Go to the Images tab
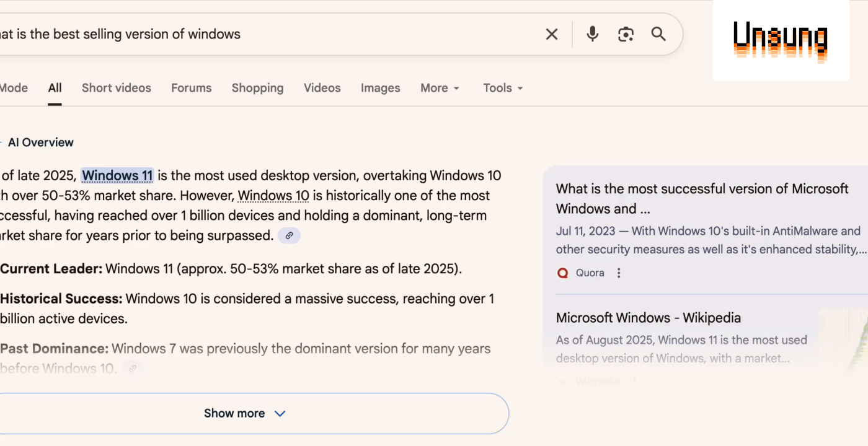Viewport: 868px width, 446px height. coord(380,88)
